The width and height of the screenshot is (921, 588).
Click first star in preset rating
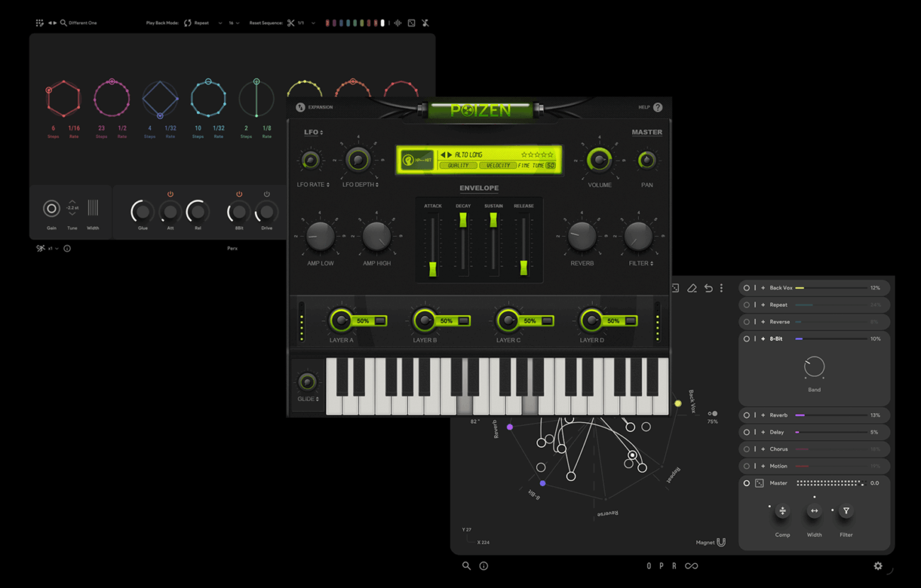[x=524, y=154]
